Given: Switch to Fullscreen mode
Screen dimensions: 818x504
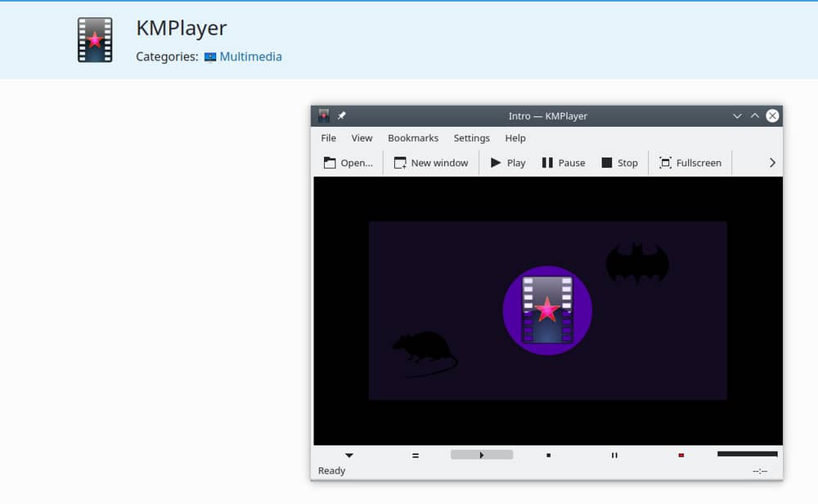Looking at the screenshot, I should pyautogui.click(x=690, y=163).
